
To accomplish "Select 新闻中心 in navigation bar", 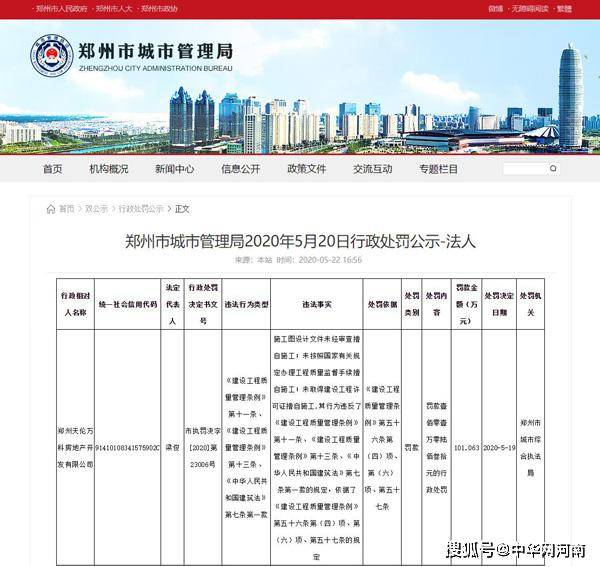I will (x=174, y=169).
